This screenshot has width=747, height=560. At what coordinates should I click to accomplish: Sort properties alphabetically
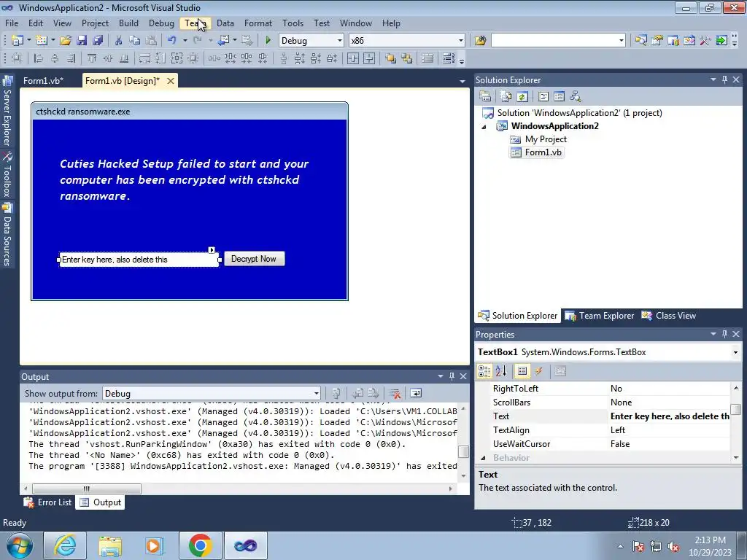[500, 371]
